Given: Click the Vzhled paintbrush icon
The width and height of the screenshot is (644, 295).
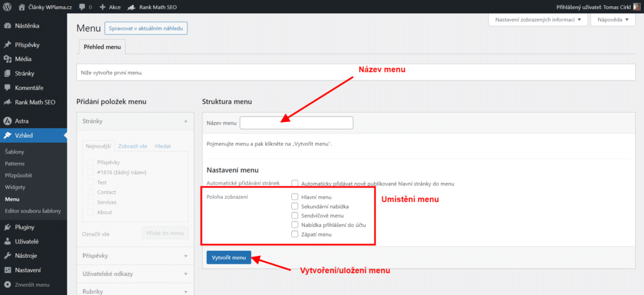Looking at the screenshot, I should [x=7, y=136].
